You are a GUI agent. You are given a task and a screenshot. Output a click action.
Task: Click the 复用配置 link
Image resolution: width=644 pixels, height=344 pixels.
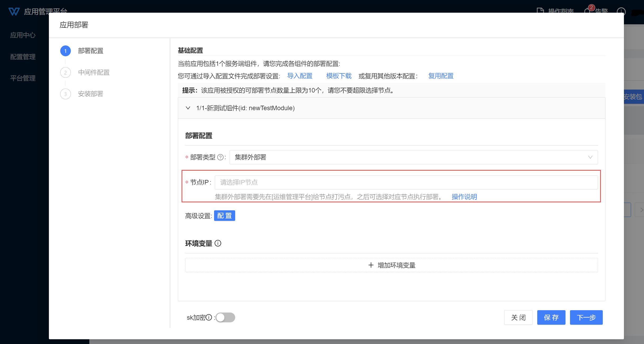click(441, 76)
